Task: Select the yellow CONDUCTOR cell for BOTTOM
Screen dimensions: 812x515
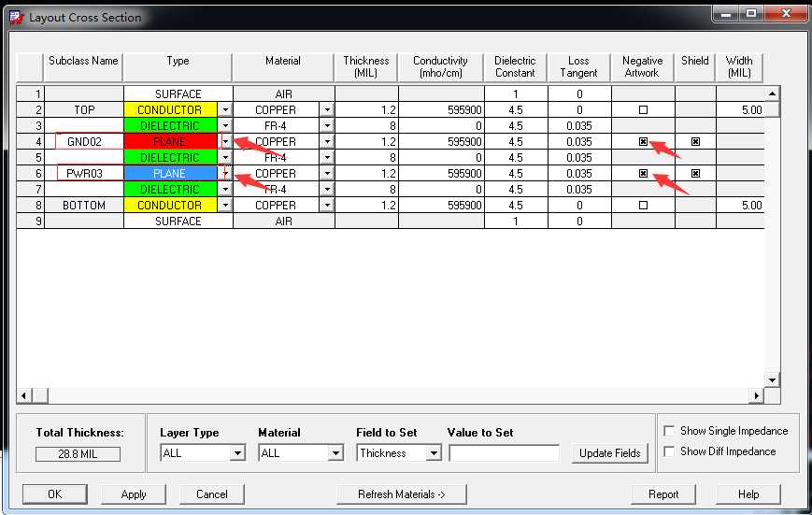Action: coord(170,206)
